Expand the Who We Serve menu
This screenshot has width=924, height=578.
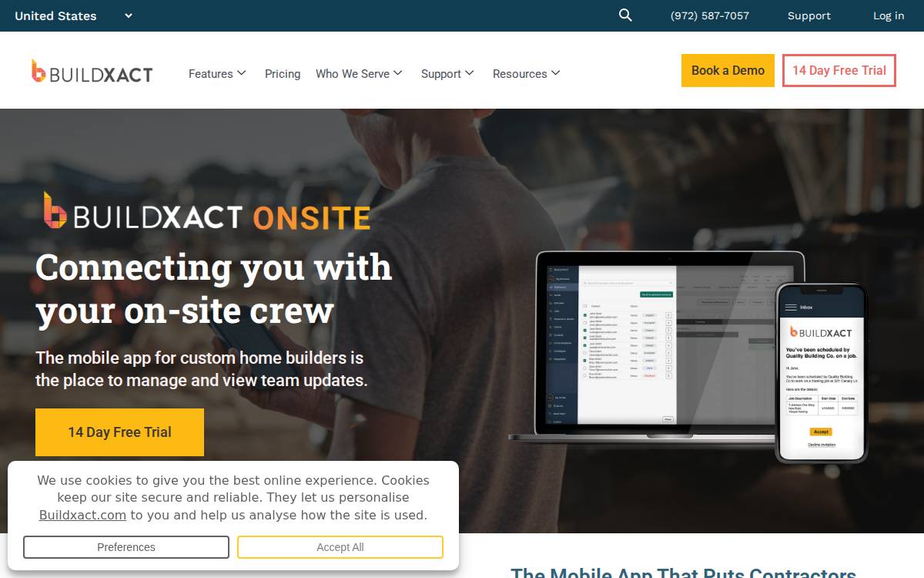359,74
